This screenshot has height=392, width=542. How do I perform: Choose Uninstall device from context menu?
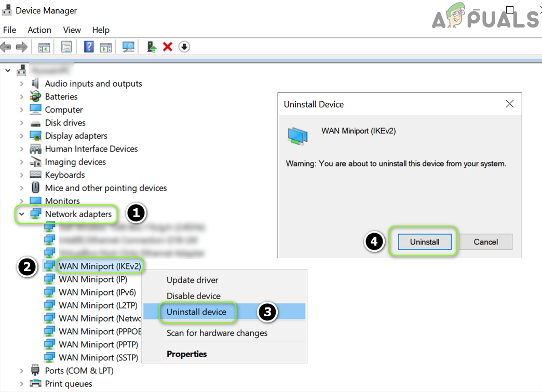[x=224, y=312]
